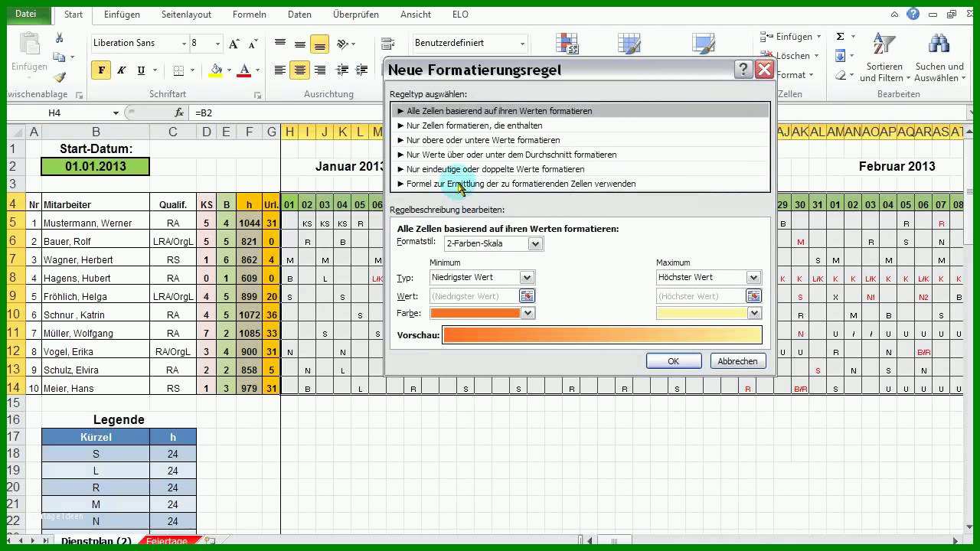This screenshot has width=980, height=551.
Task: Switch to the Seitenlayout tab
Action: coord(187,14)
